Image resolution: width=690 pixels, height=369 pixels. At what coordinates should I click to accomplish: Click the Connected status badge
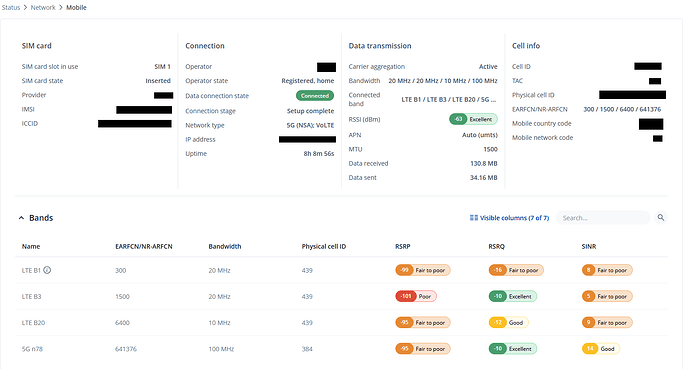315,95
